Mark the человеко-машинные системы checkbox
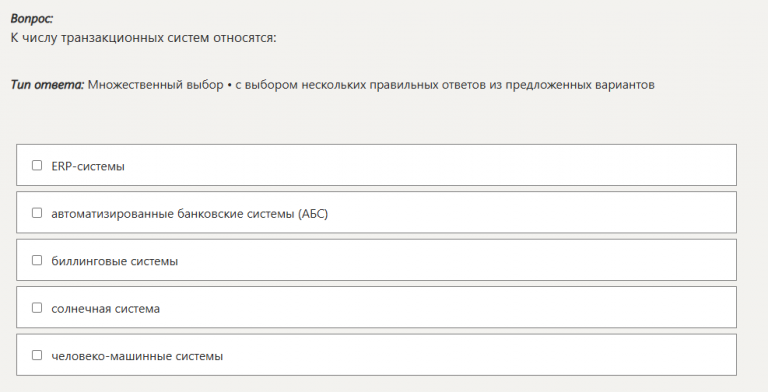 [37, 355]
